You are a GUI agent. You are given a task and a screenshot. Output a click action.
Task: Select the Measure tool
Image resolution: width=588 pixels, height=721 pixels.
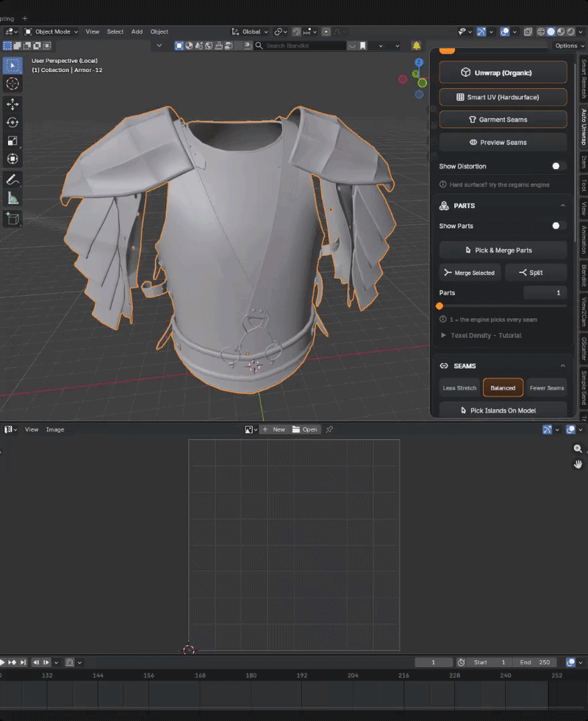tap(12, 198)
